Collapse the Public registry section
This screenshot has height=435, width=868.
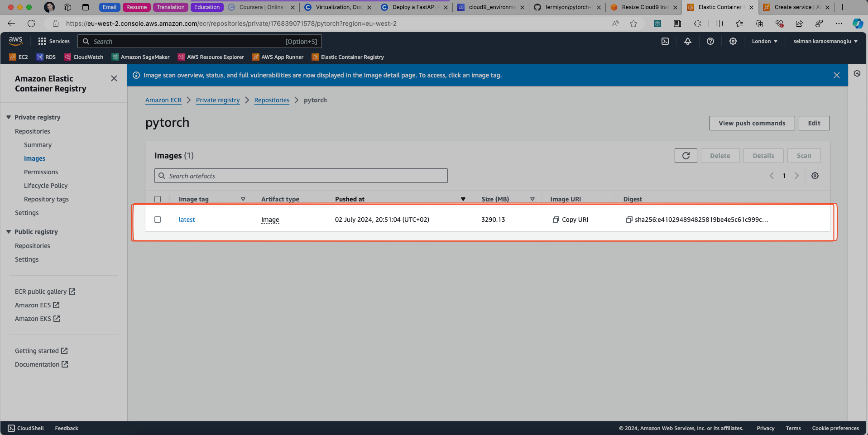pyautogui.click(x=9, y=232)
